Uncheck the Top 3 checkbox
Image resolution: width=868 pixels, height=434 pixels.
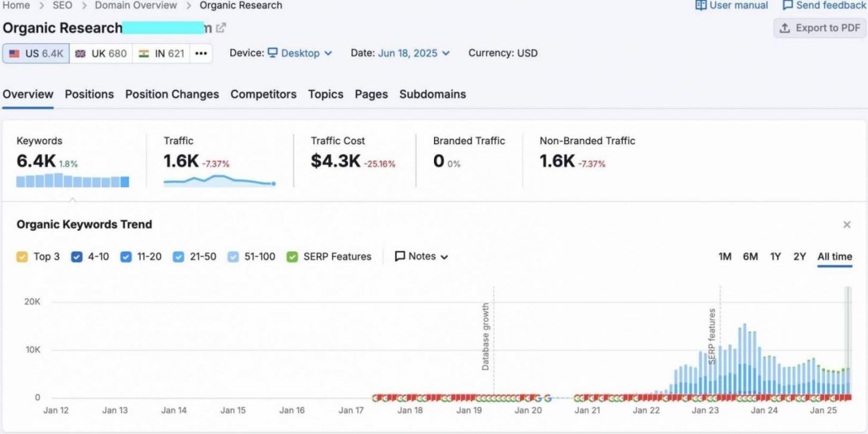click(x=22, y=257)
